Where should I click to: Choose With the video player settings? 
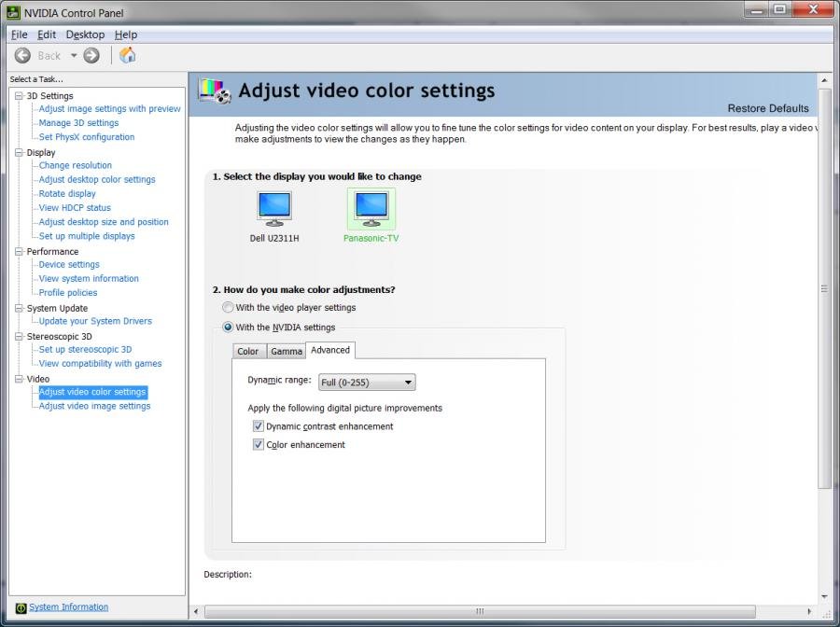228,307
